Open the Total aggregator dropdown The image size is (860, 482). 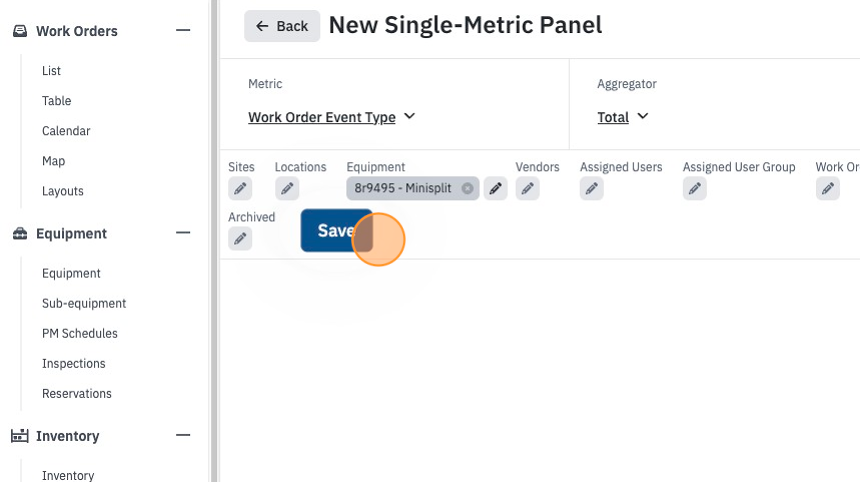[x=623, y=117]
